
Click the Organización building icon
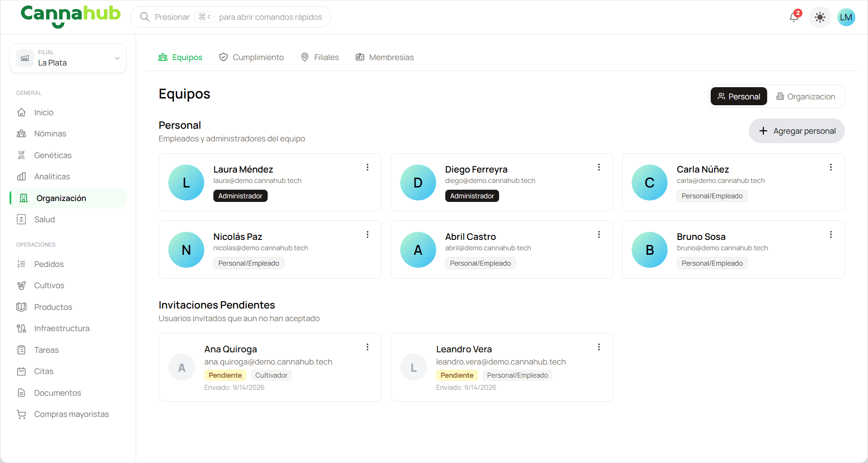[24, 198]
